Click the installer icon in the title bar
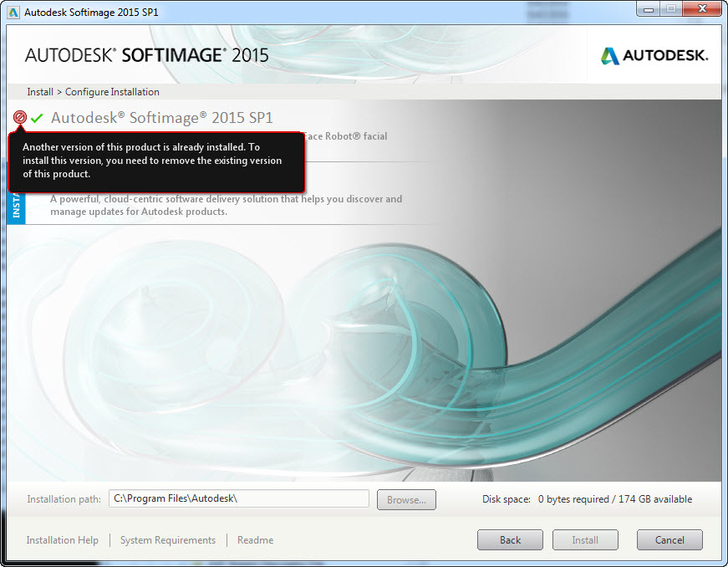Screen dimensions: 728x567 [13, 13]
